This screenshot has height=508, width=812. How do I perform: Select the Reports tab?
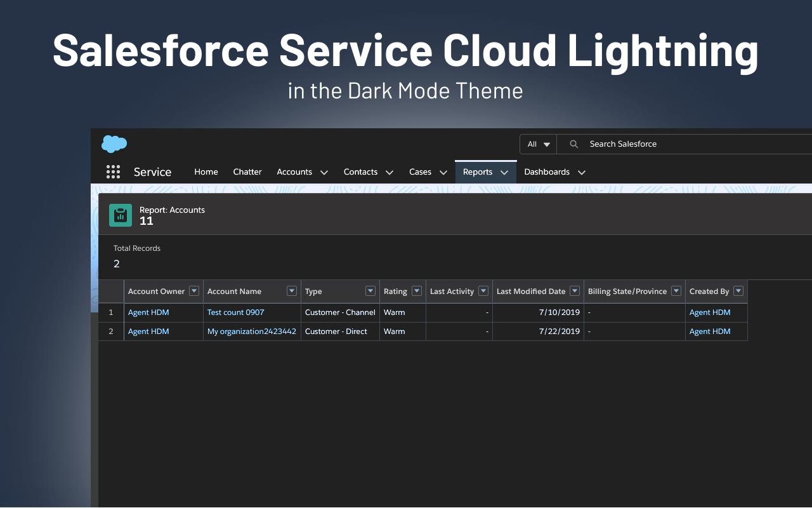pyautogui.click(x=477, y=171)
